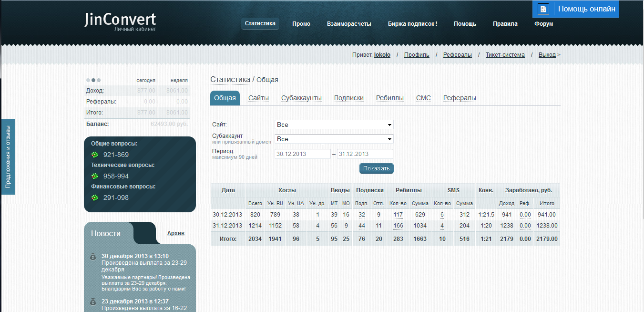Open the Профиль link
Screen dimensions: 644x312
click(417, 55)
